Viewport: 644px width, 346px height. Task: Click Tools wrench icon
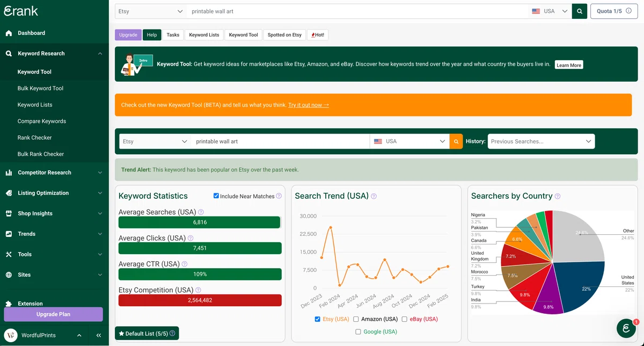9,254
